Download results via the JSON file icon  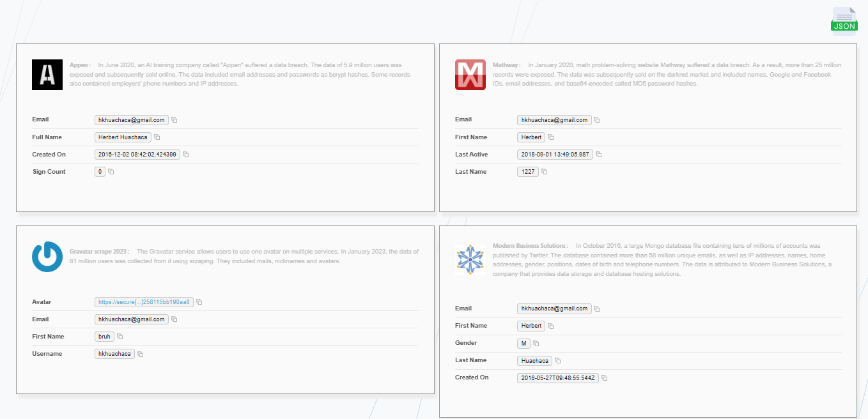(x=844, y=19)
